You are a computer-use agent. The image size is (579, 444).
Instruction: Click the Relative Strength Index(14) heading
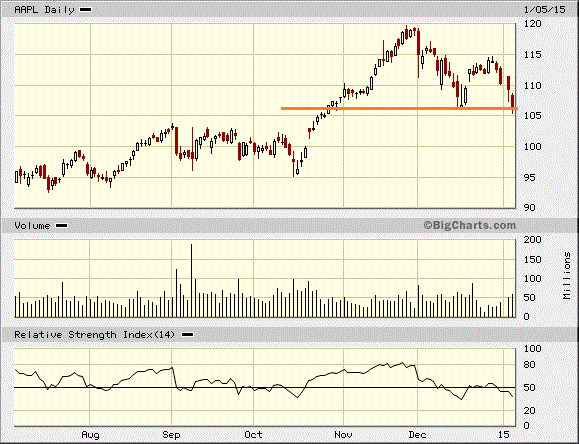[x=95, y=335]
